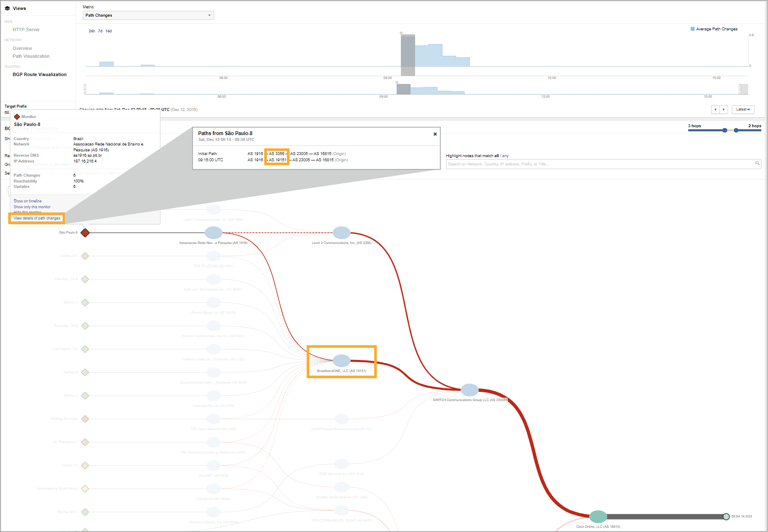Click the São Paulo-8 monitor diamond icon
Image resolution: width=768 pixels, height=532 pixels.
(x=85, y=233)
